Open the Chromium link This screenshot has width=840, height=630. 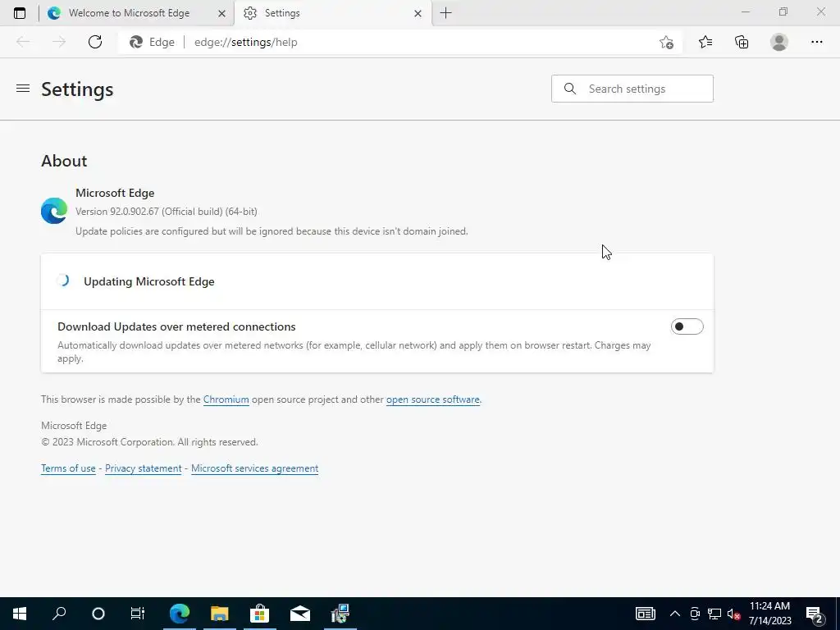[226, 399]
